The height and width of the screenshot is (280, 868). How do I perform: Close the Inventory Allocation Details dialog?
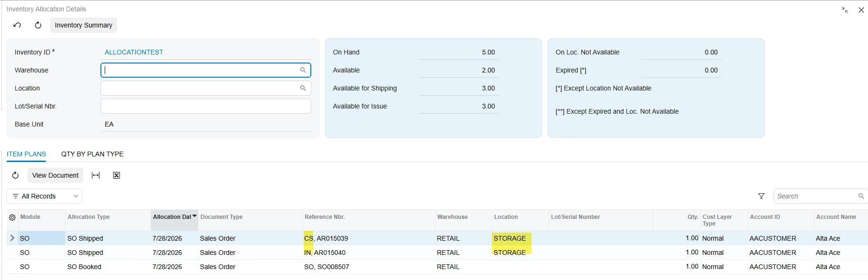pos(861,10)
